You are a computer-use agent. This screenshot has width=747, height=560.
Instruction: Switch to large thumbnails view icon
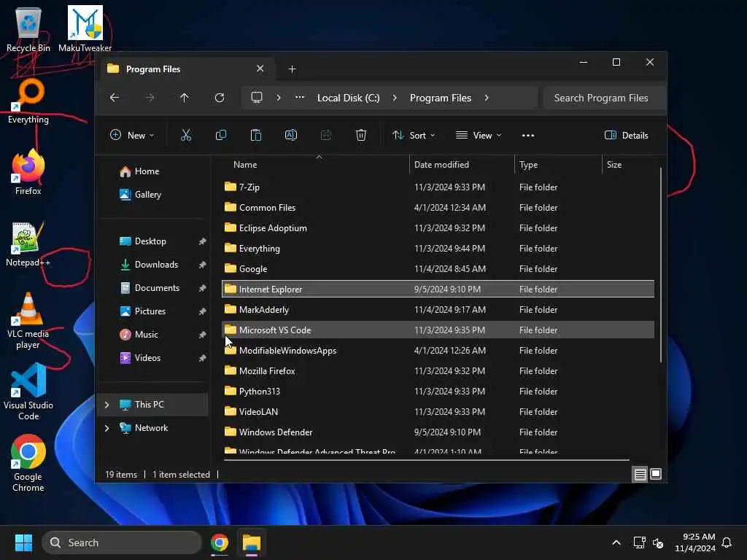click(x=656, y=474)
